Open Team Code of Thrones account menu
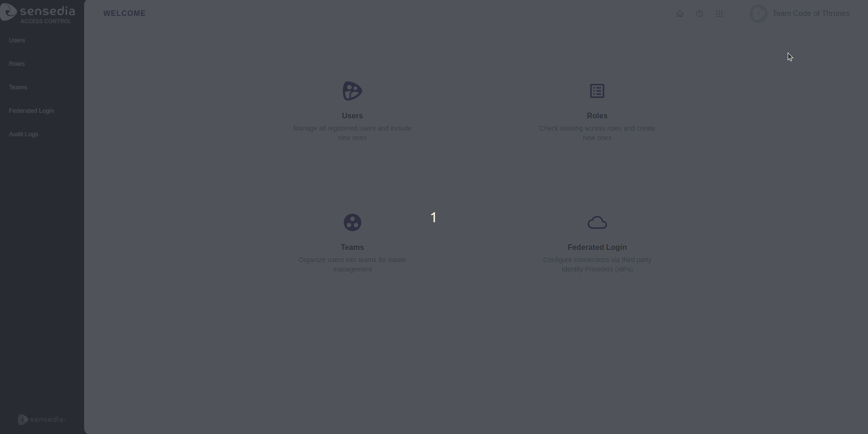Viewport: 868px width, 434px height. point(811,13)
